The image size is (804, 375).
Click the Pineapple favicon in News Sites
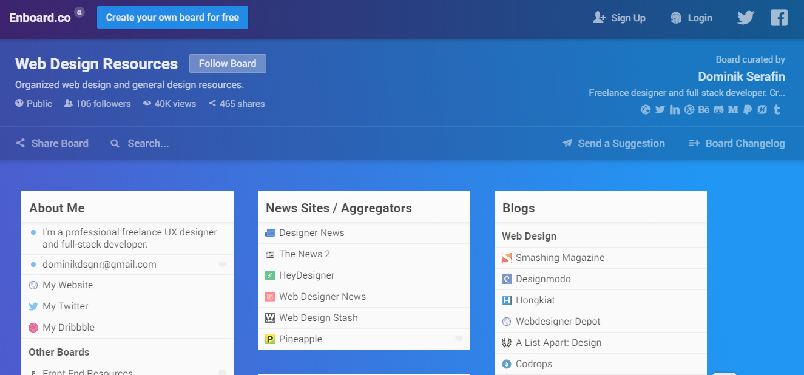tap(270, 339)
